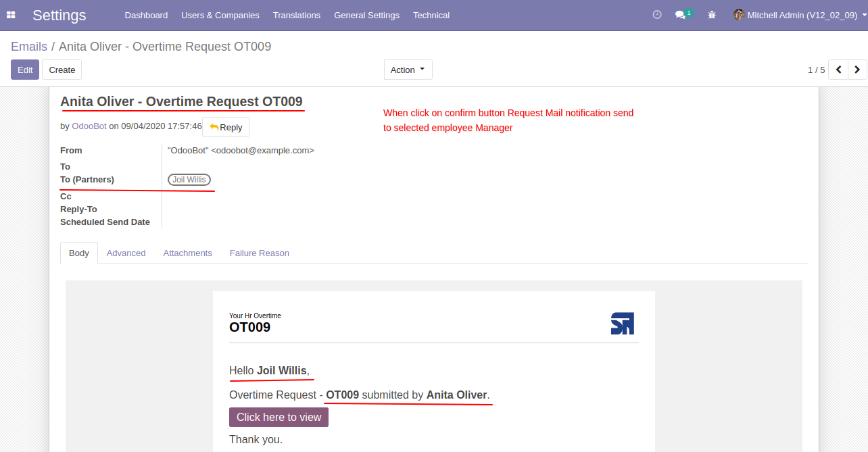The image size is (868, 452).
Task: Click the Reply-To field label
Action: pyautogui.click(x=78, y=209)
